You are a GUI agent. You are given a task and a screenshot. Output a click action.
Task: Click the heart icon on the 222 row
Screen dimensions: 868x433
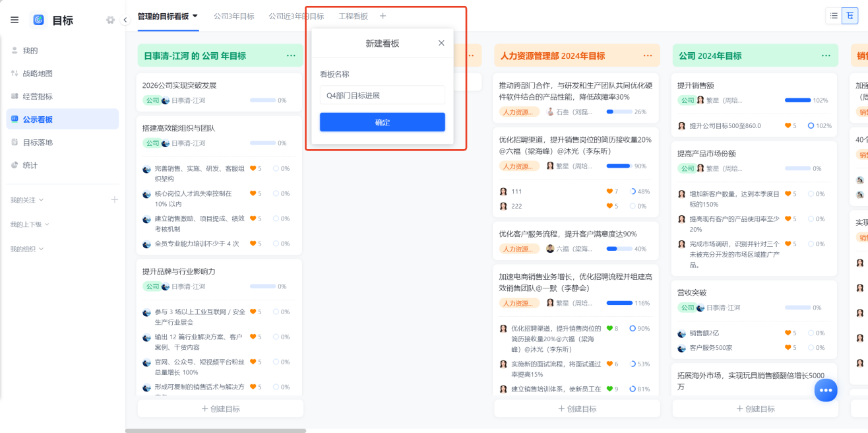pos(609,206)
